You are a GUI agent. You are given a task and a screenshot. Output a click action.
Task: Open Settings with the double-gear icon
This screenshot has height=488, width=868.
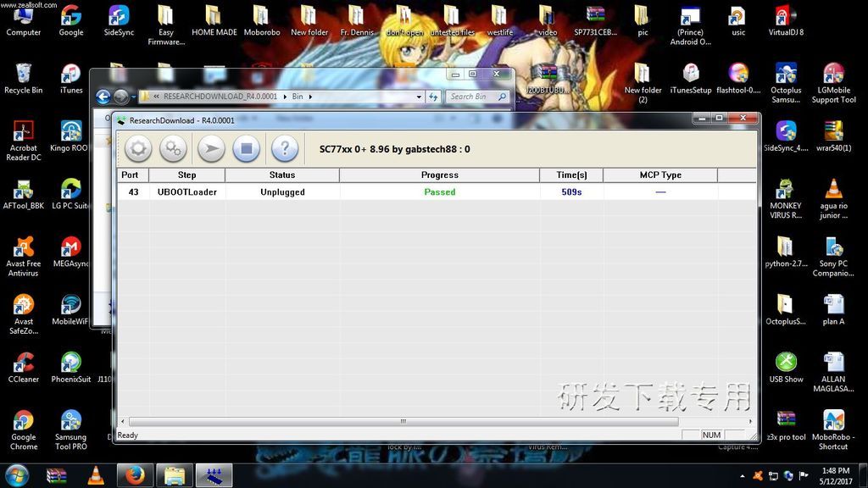pos(173,149)
